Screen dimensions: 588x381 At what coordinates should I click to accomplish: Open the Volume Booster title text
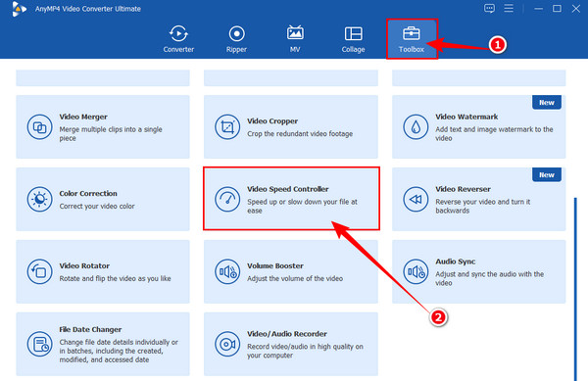275,266
